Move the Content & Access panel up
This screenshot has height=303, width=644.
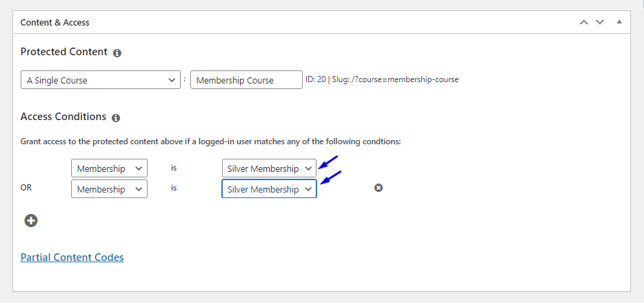click(583, 22)
